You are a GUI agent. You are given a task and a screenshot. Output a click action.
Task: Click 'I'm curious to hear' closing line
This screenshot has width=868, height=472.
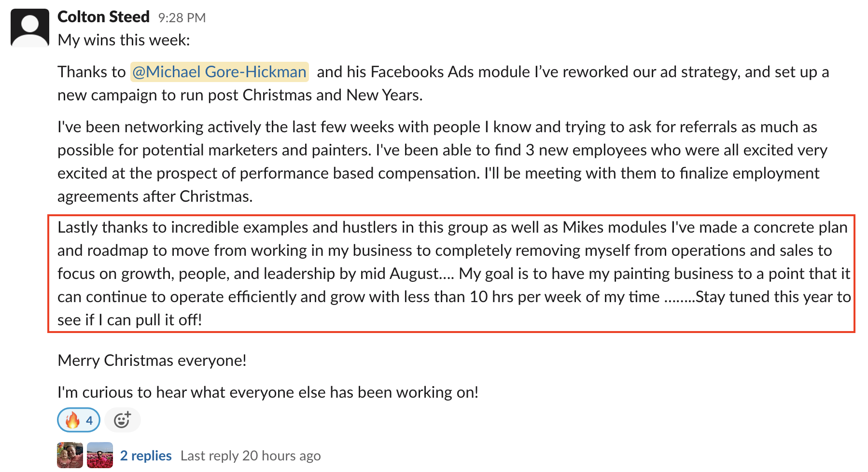(x=268, y=392)
